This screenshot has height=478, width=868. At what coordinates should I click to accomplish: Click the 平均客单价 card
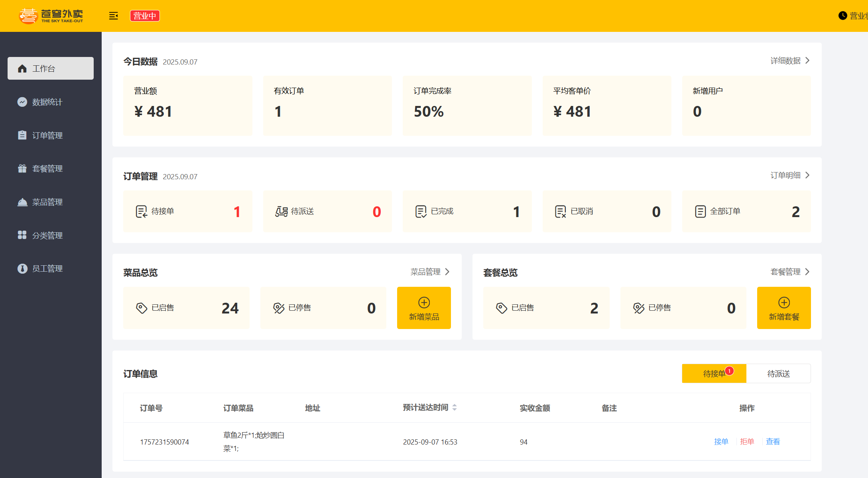pyautogui.click(x=607, y=106)
